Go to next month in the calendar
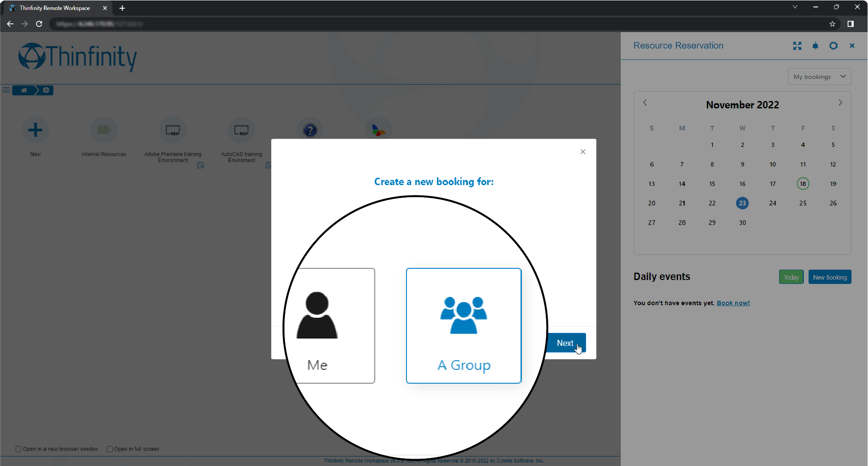This screenshot has width=868, height=466. pyautogui.click(x=840, y=103)
